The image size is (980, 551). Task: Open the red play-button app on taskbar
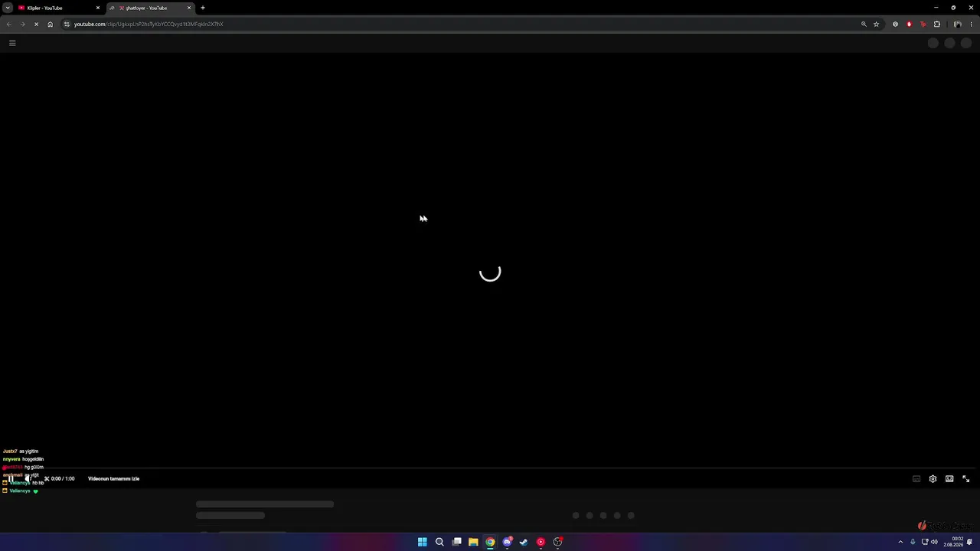coord(541,542)
